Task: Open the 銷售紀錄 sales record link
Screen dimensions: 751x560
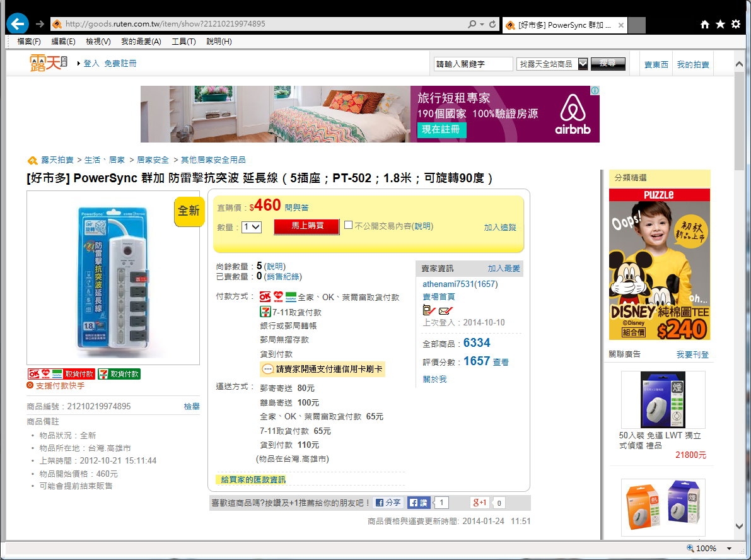Action: tap(282, 276)
